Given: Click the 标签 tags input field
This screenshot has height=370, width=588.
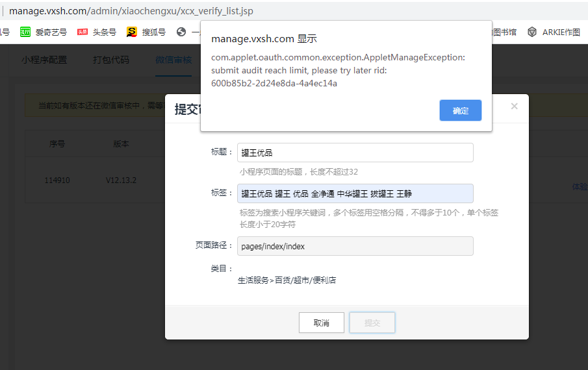Looking at the screenshot, I should point(355,193).
